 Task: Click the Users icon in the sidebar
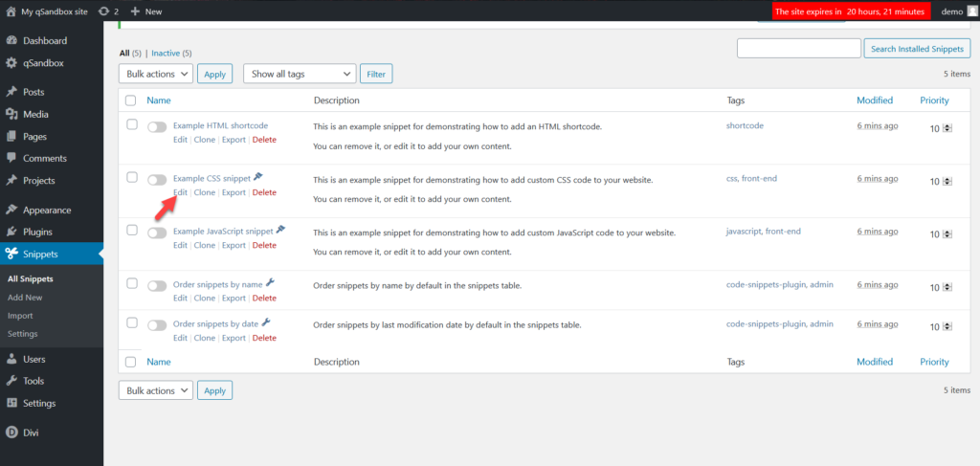(11, 359)
